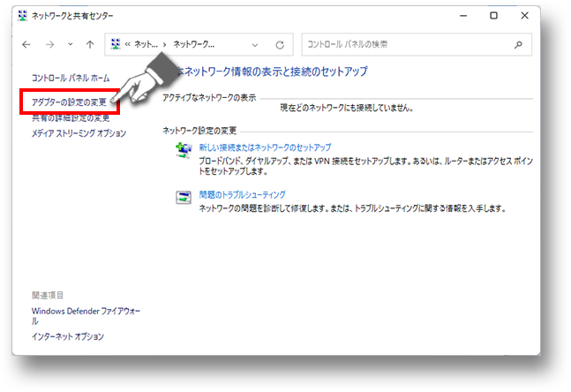Click the アクティブなネットワークの表示 heading
This screenshot has width=571, height=392.
(x=209, y=98)
